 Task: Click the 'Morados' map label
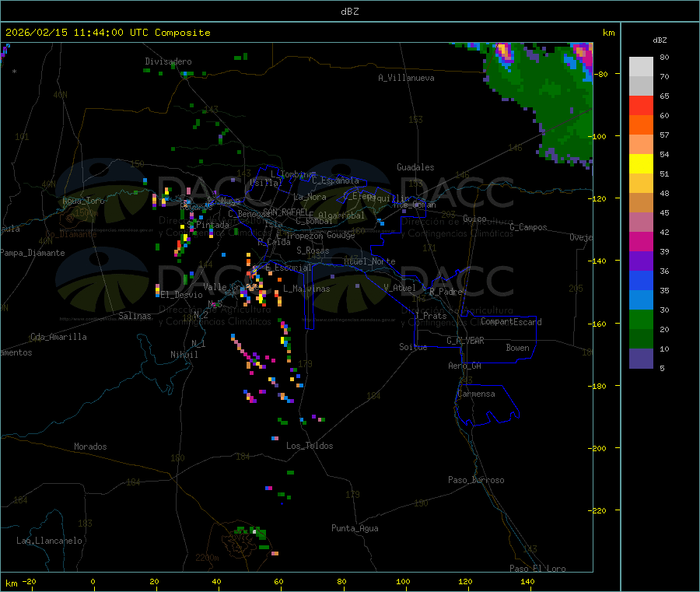click(91, 447)
